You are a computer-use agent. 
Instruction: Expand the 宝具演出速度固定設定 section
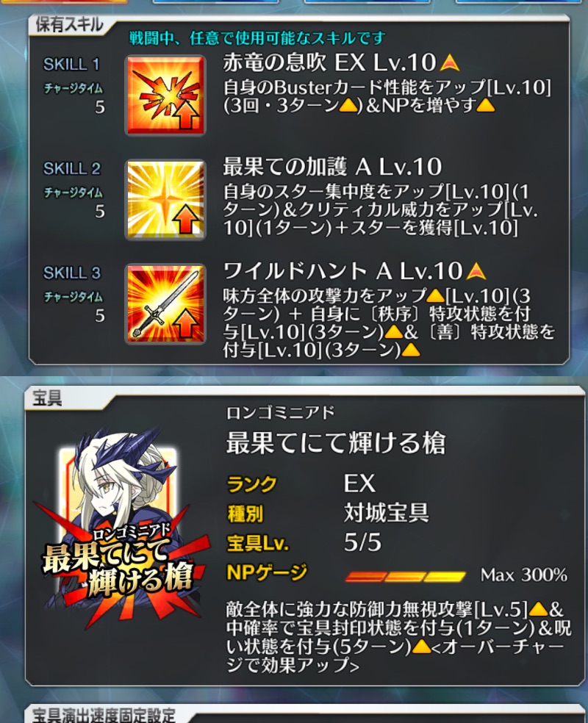coord(104,715)
